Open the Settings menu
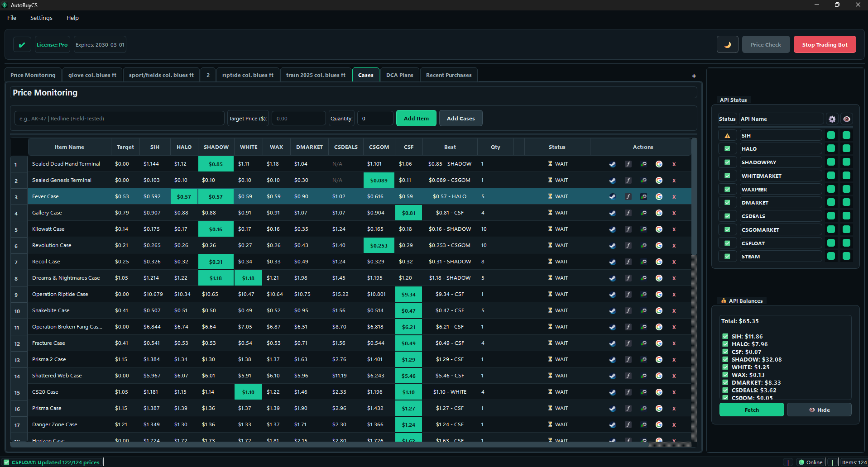This screenshot has height=467, width=868. (x=41, y=18)
